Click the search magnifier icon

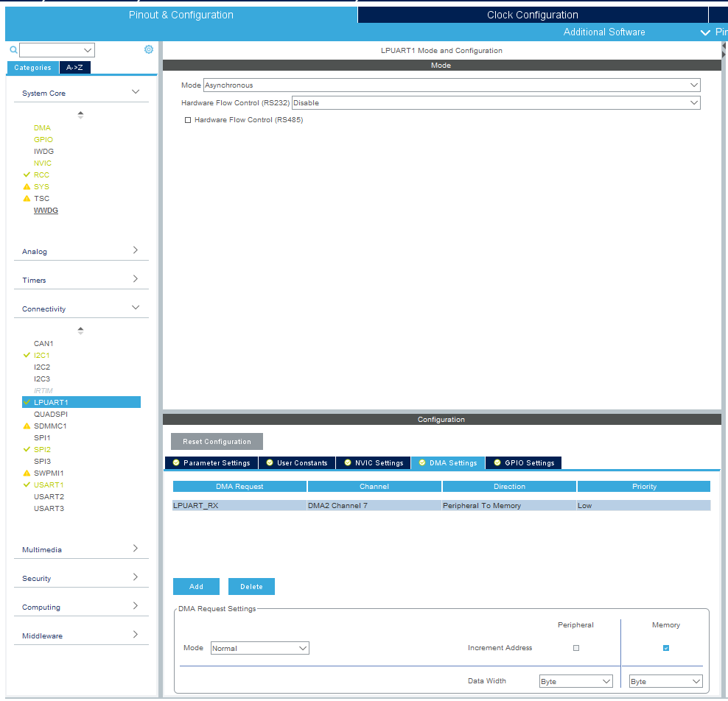click(13, 49)
